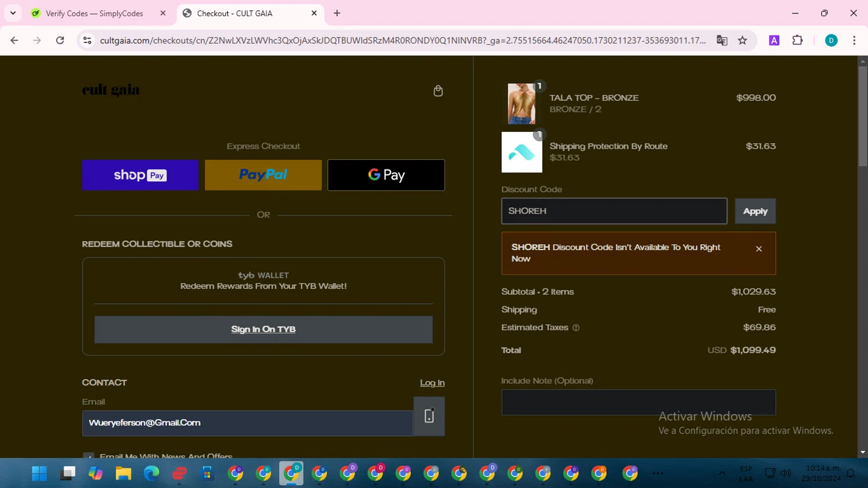Open a new browser tab

(337, 13)
